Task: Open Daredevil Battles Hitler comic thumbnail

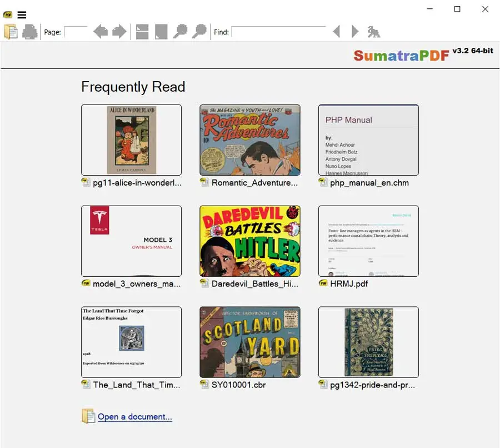Action: pyautogui.click(x=250, y=241)
